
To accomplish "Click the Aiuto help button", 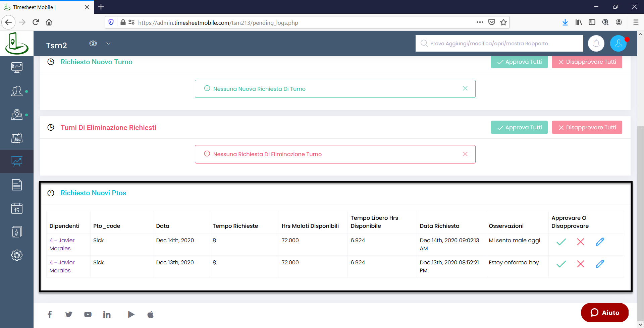I will [x=604, y=313].
